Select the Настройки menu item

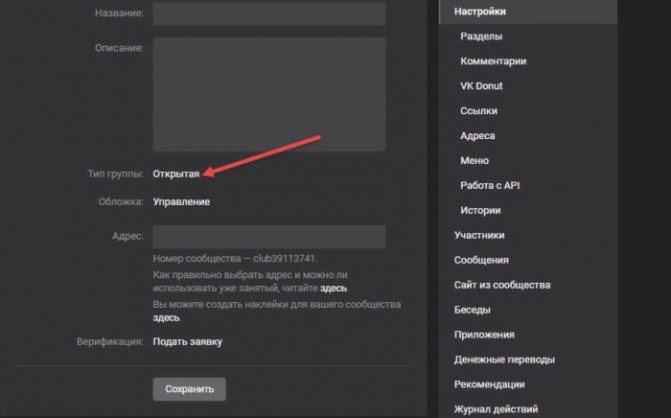528,12
